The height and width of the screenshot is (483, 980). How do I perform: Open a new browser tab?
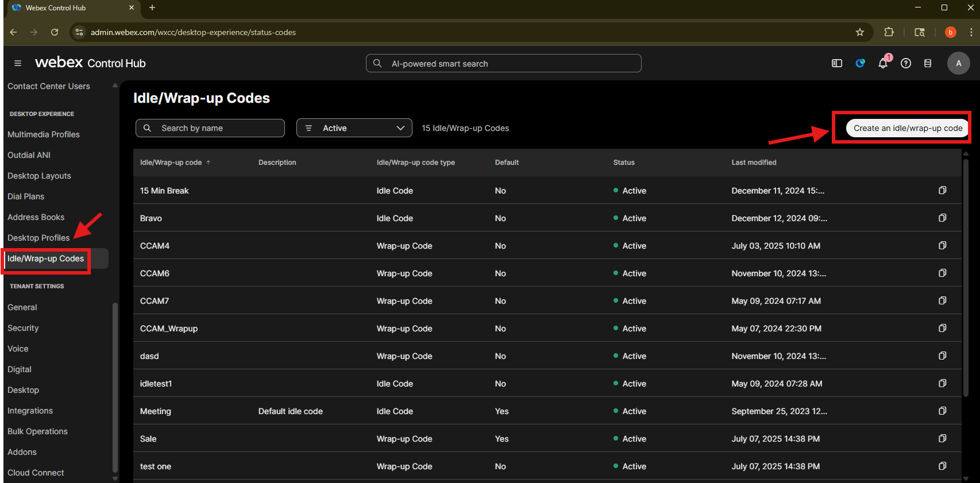[x=152, y=7]
